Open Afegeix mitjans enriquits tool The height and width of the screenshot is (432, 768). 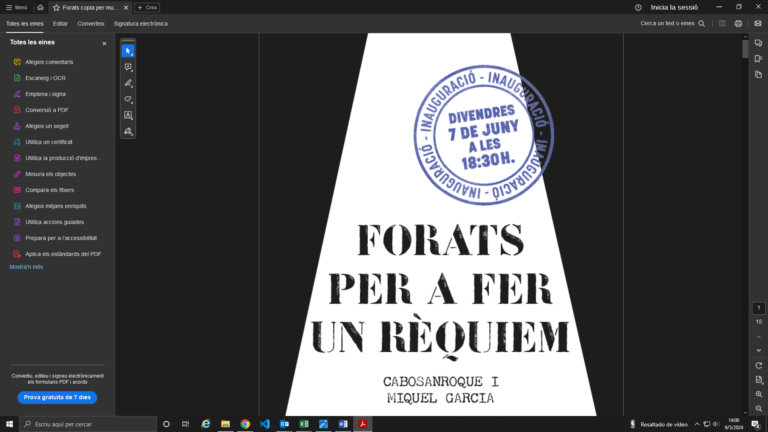[55, 206]
